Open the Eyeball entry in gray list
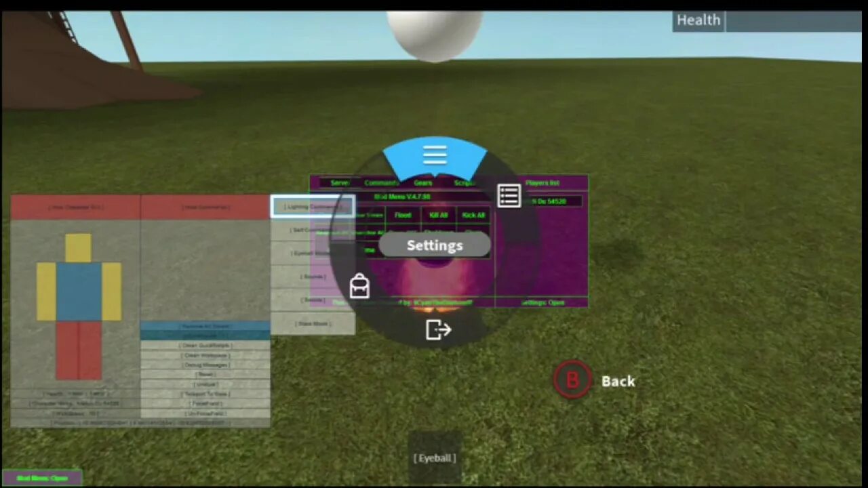This screenshot has height=488, width=868. coord(312,253)
